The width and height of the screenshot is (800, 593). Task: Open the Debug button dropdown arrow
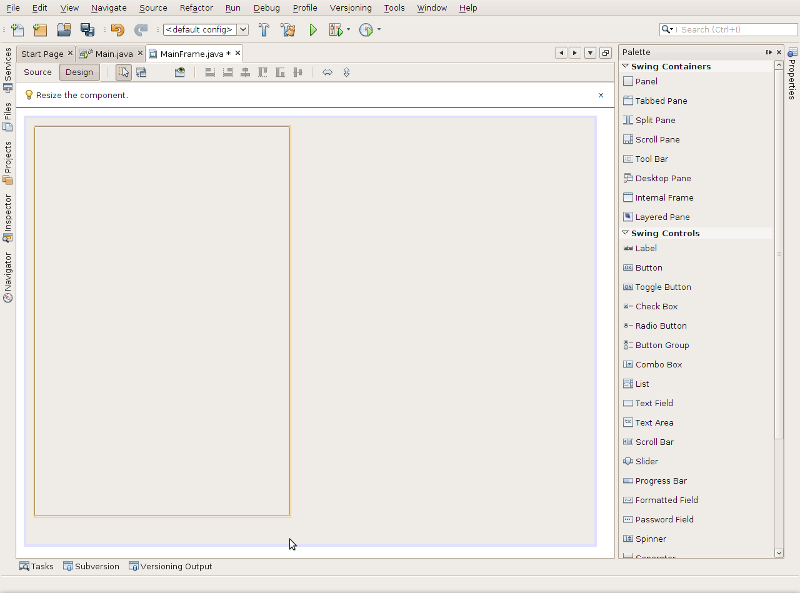348,30
